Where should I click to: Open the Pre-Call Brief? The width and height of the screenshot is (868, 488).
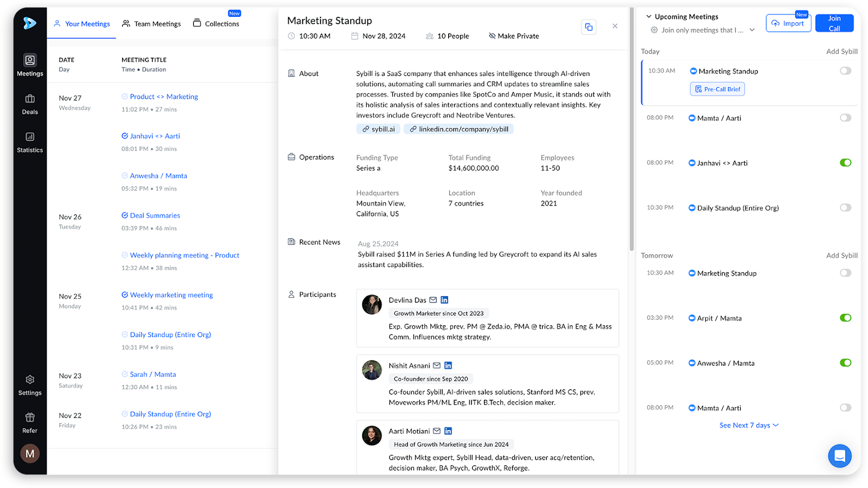717,89
